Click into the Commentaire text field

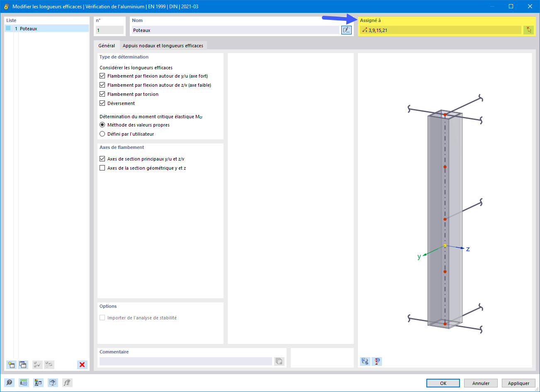tap(185, 361)
